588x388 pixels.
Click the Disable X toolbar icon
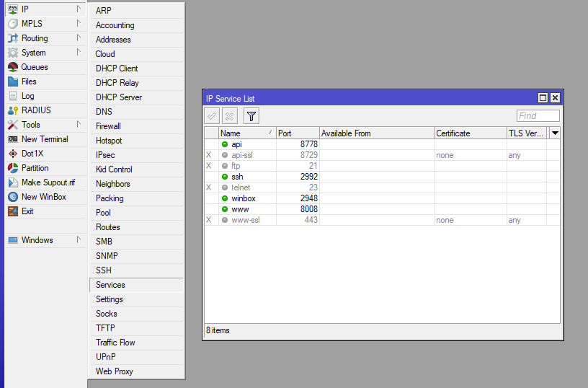[x=229, y=116]
